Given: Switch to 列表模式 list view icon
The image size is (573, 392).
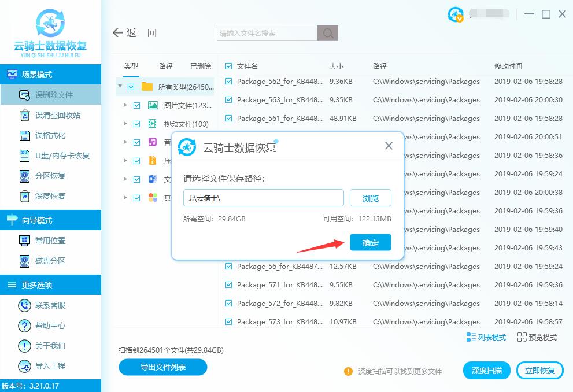Looking at the screenshot, I should [x=471, y=337].
